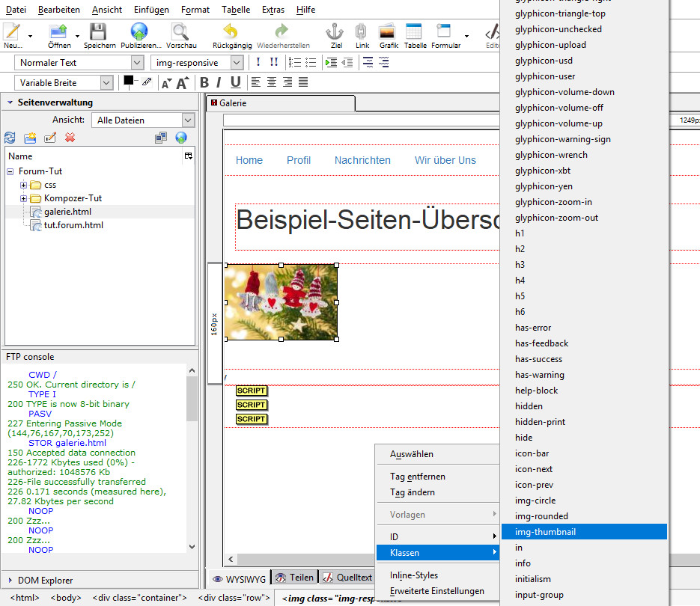Click the red X delete icon in Seitenverwaltung
This screenshot has height=606, width=700.
click(x=70, y=138)
